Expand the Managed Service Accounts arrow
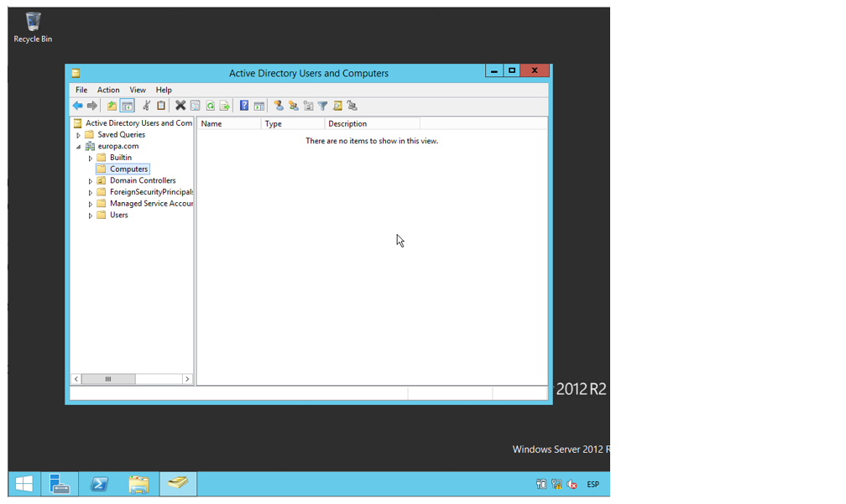Viewport: 846px width, 504px height. click(x=91, y=205)
